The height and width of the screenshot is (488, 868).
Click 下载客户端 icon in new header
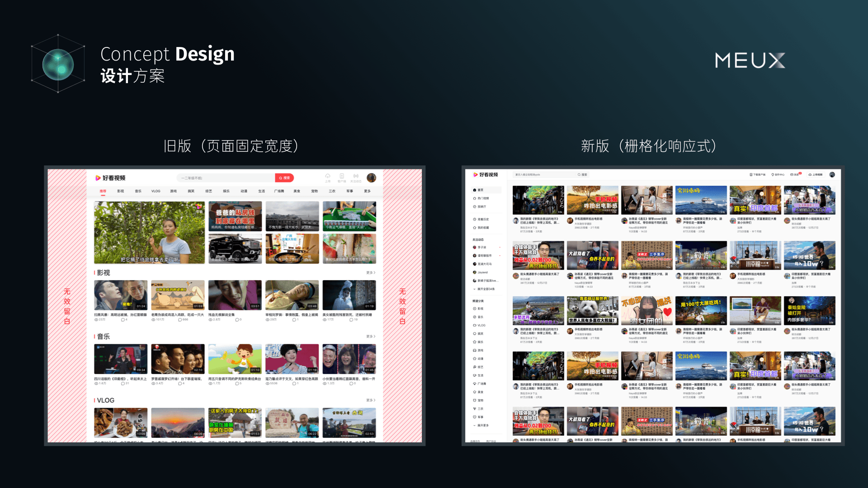point(757,174)
